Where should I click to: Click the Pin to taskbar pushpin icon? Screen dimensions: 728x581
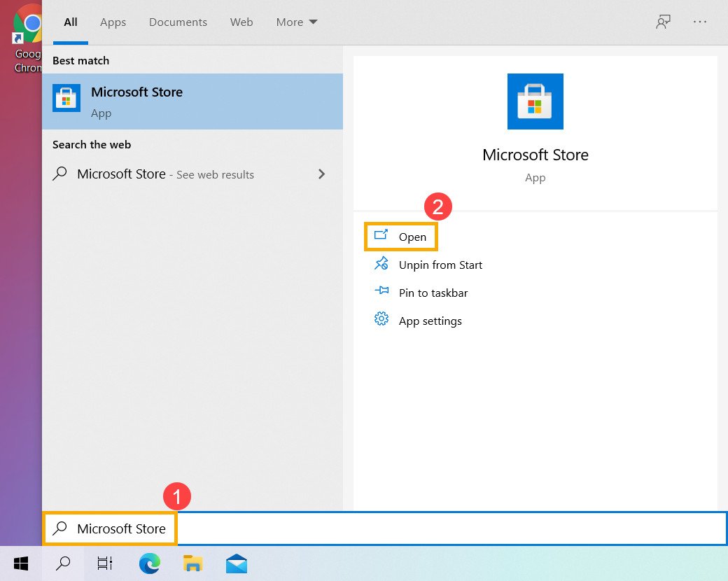(x=381, y=292)
